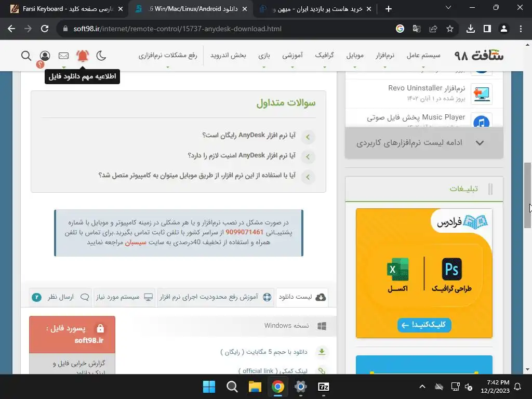532x399 pixels.
Task: Click the Music Player app icon
Action: point(482,122)
